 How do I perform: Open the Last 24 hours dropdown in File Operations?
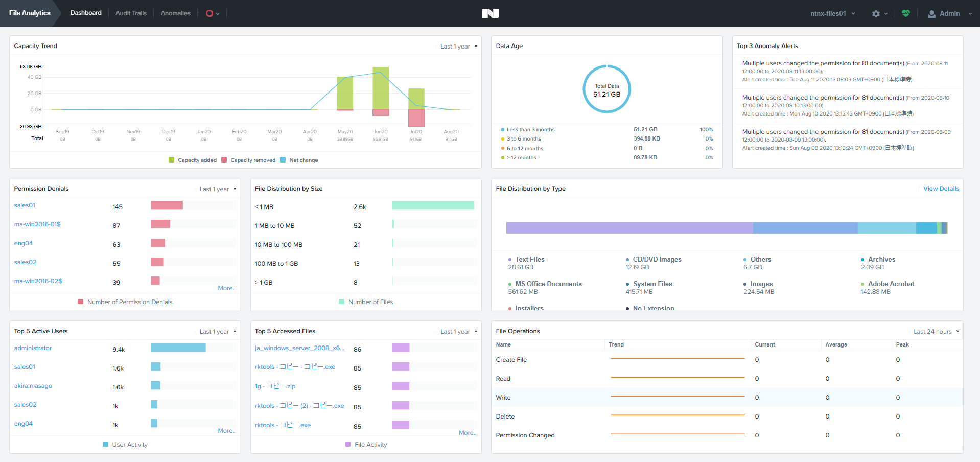click(936, 331)
